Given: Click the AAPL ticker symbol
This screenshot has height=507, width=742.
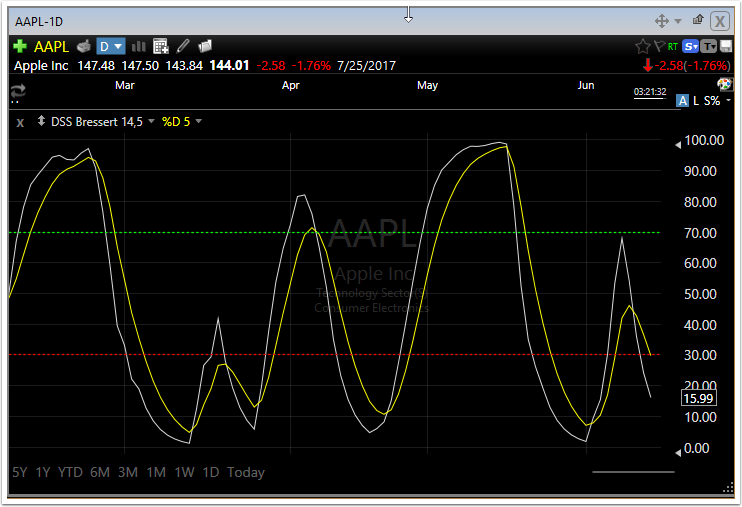Looking at the screenshot, I should 52,46.
